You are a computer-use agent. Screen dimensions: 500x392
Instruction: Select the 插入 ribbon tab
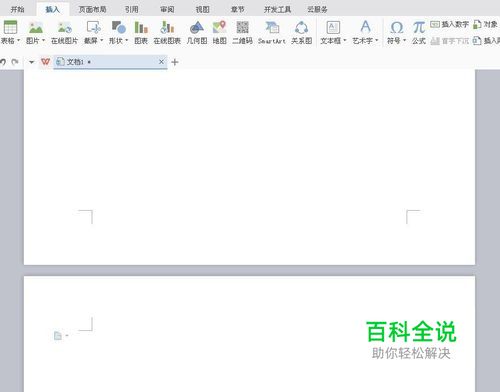[52, 9]
